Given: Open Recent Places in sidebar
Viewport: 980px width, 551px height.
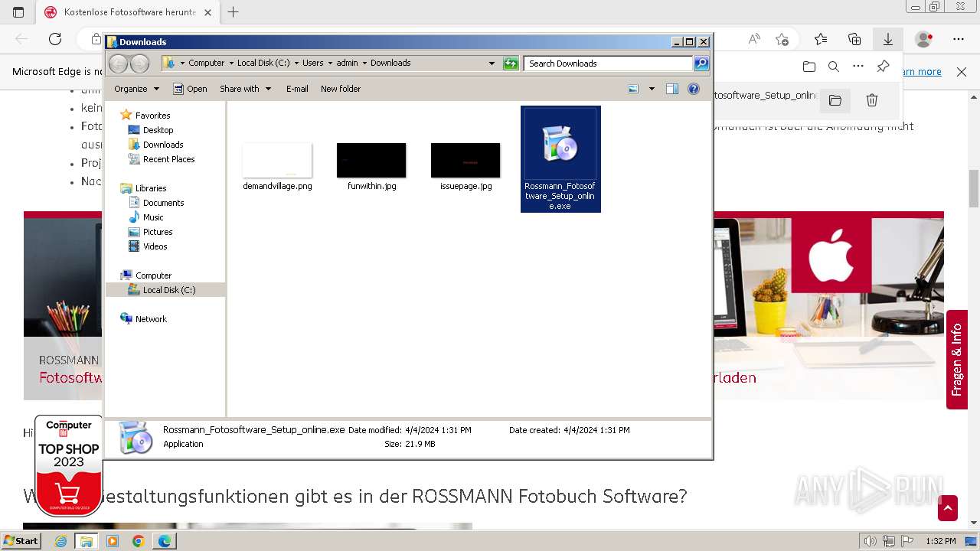Looking at the screenshot, I should tap(168, 159).
